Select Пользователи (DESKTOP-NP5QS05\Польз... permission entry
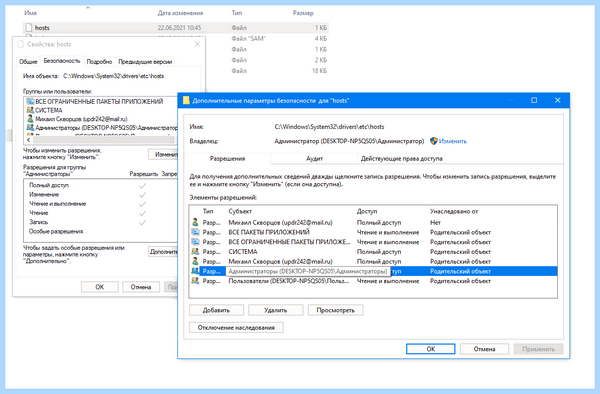The width and height of the screenshot is (600, 394). tap(373, 281)
